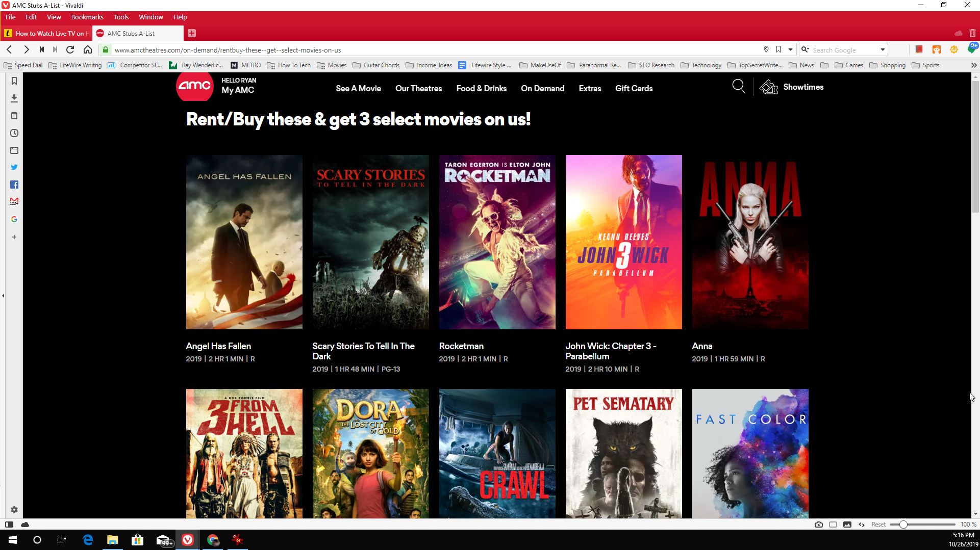Open the Window panel in the side panel
980x550 pixels.
pyautogui.click(x=14, y=150)
